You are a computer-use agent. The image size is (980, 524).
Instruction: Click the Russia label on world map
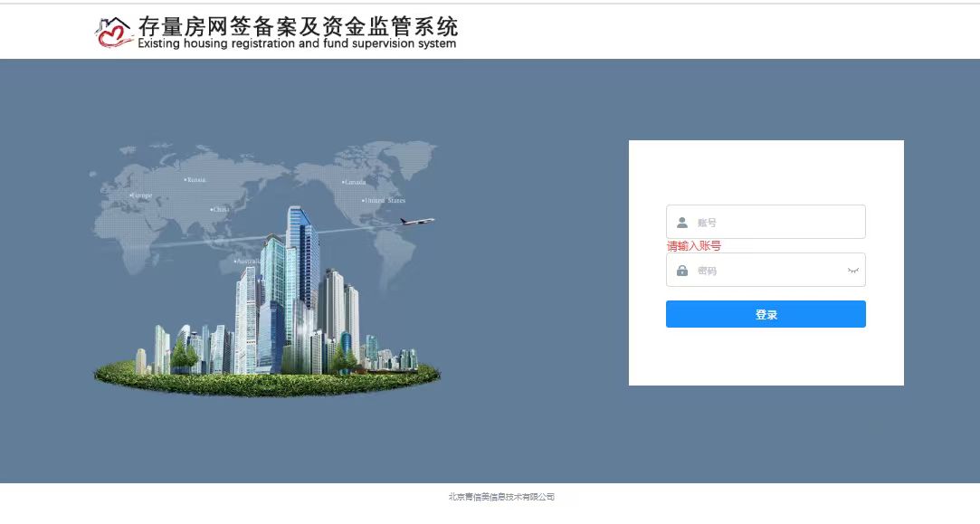click(195, 180)
